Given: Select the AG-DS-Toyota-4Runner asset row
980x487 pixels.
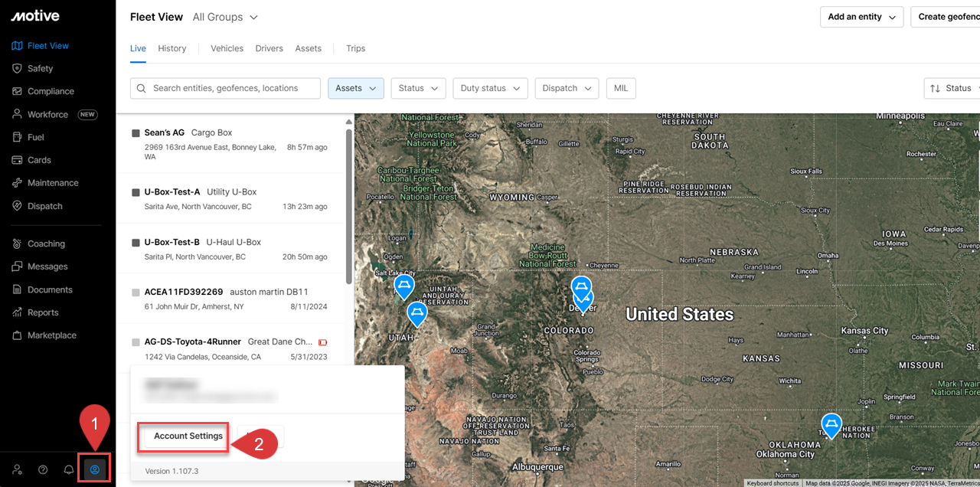Looking at the screenshot, I should coord(232,348).
